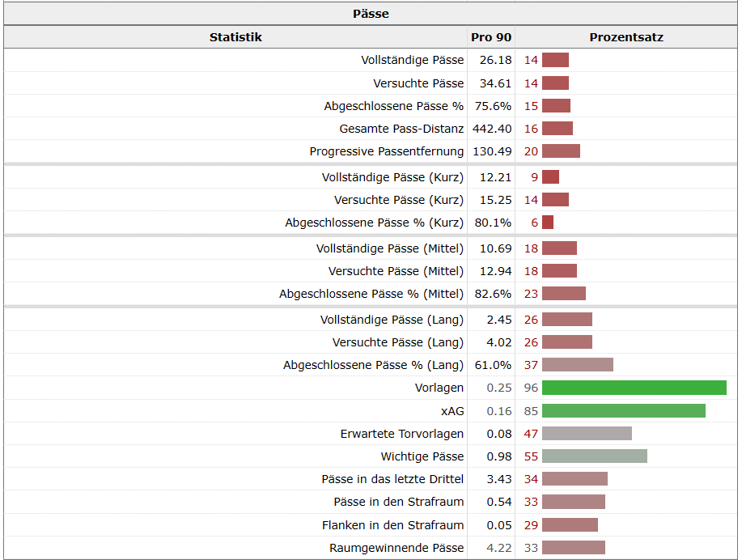Click the 4.22 Raumgewinnende Pässe value
Screen dimensions: 742x560
(x=499, y=548)
